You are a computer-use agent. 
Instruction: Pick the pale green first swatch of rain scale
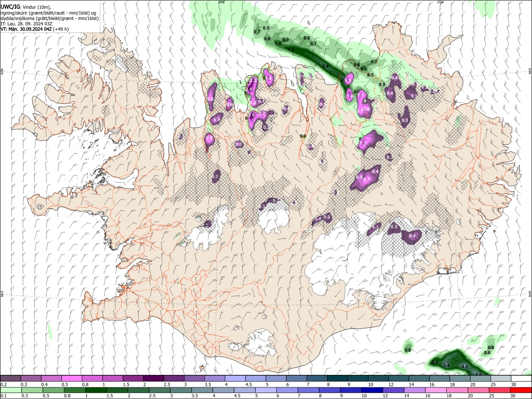(10, 390)
